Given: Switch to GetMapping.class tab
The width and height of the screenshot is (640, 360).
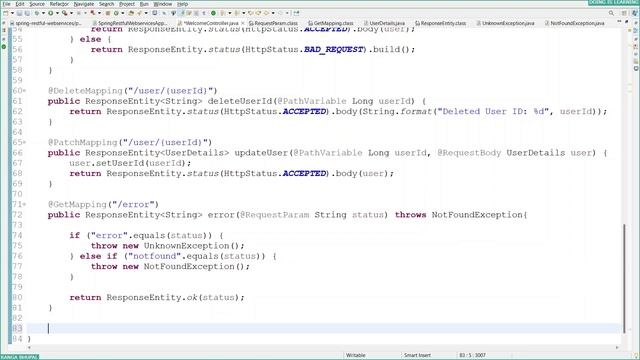Looking at the screenshot, I should pyautogui.click(x=331, y=23).
